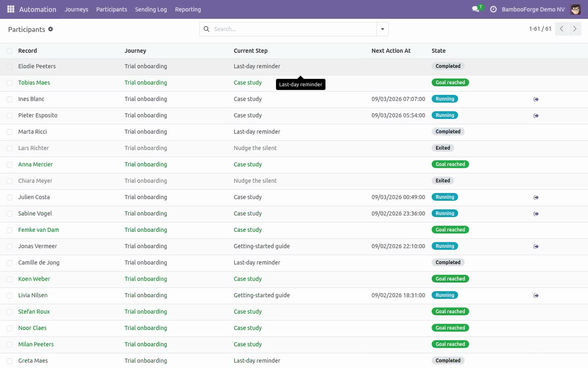Screen dimensions: 588x368
Task: Go to next page arrow
Action: click(575, 29)
